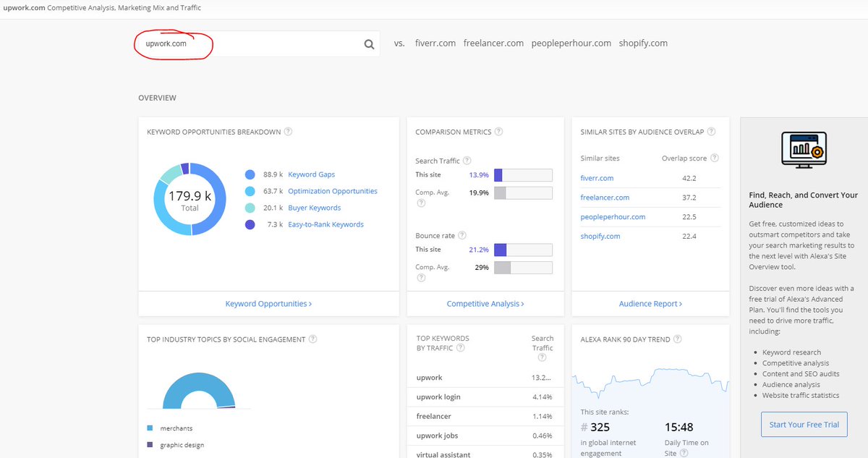The height and width of the screenshot is (458, 868).
Task: Click the Keyword Gaps legend dot
Action: coord(250,174)
